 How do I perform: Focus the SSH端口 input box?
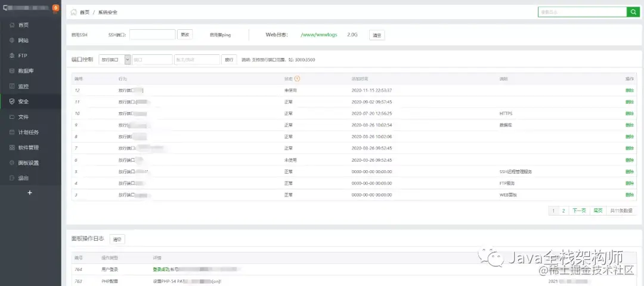click(x=153, y=35)
